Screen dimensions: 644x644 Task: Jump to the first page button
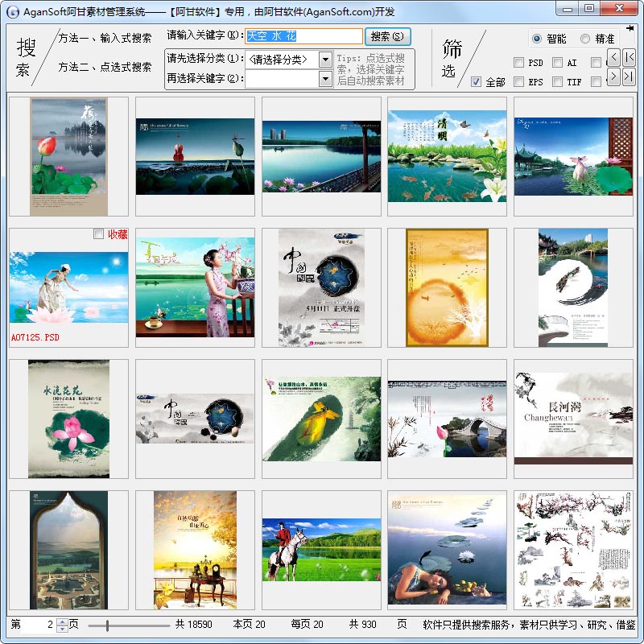(629, 57)
